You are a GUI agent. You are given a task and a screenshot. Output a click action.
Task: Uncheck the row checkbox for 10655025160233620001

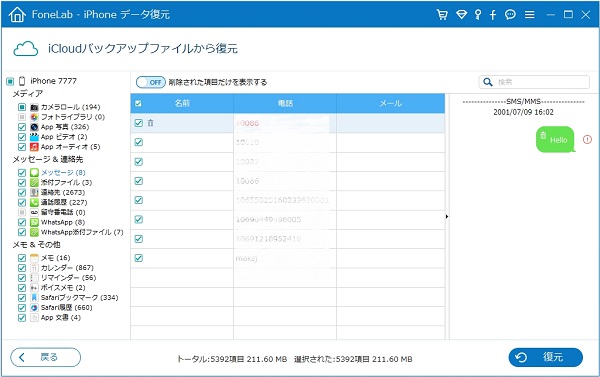click(139, 200)
